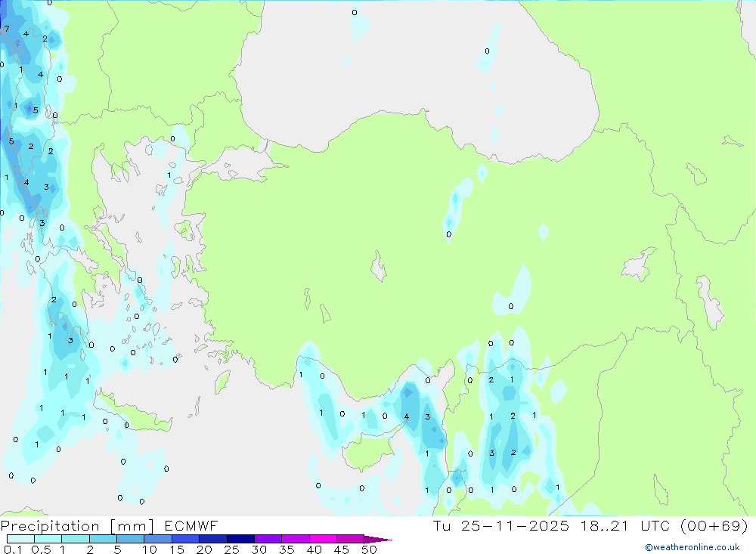
Task: Click the 'Precipitation [mm]' title text
Action: (77, 526)
